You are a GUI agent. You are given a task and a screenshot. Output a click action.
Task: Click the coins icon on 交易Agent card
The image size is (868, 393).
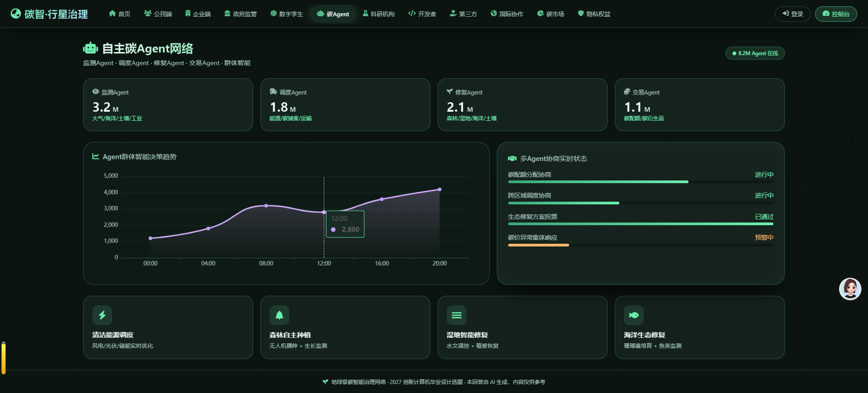tap(627, 91)
